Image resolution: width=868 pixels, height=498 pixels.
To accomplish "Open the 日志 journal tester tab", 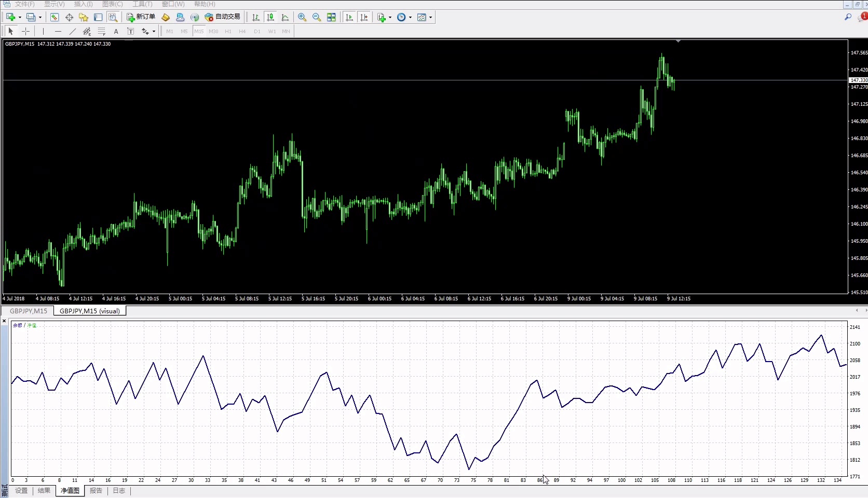I will 119,491.
